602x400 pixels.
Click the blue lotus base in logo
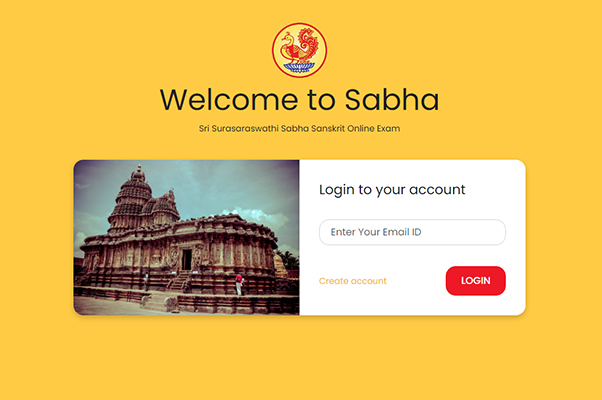click(x=299, y=68)
